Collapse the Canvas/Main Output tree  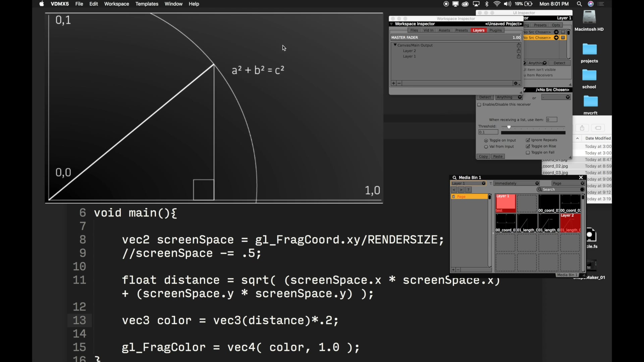pos(395,45)
